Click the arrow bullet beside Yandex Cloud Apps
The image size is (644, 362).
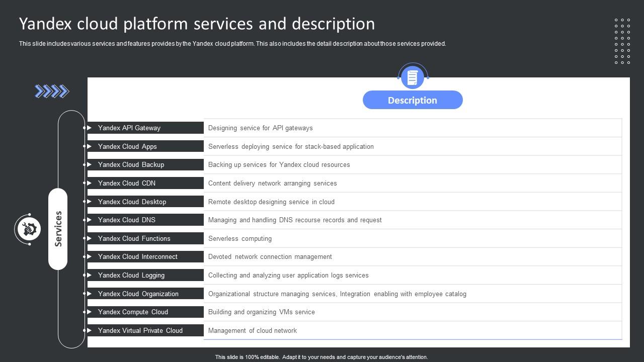pos(90,146)
